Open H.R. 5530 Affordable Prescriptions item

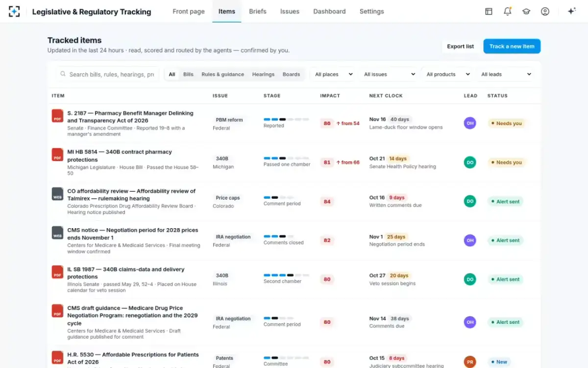coord(133,358)
